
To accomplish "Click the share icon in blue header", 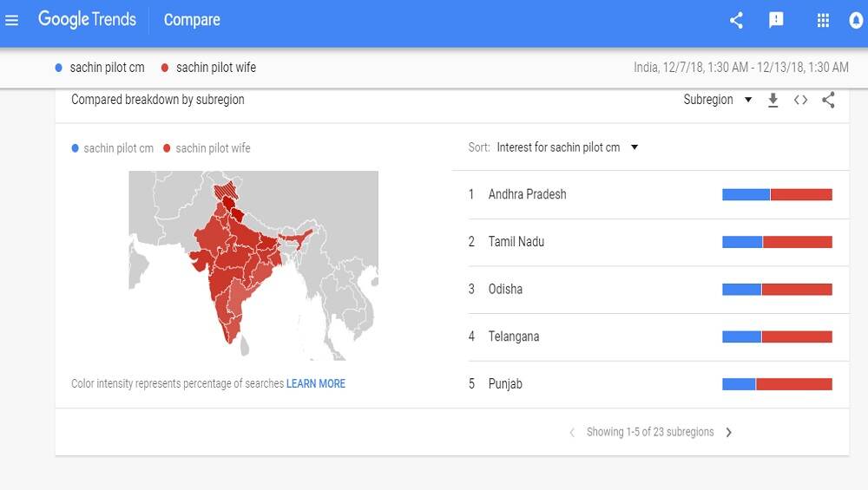I will click(x=736, y=21).
